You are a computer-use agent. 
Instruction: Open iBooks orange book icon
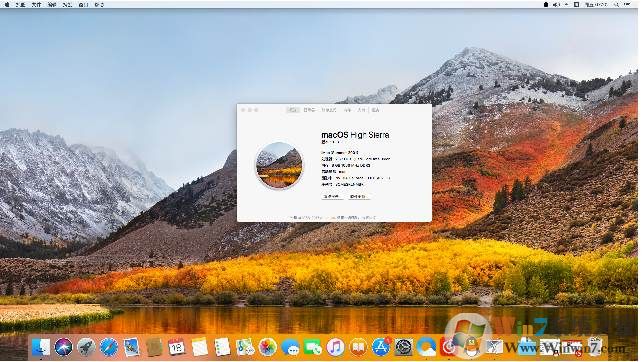coord(358,347)
